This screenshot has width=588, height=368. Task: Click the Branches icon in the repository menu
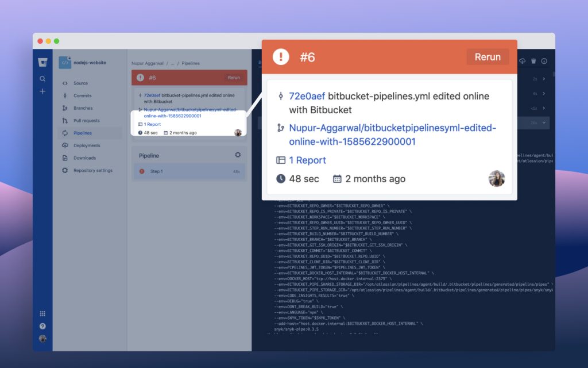(x=65, y=108)
